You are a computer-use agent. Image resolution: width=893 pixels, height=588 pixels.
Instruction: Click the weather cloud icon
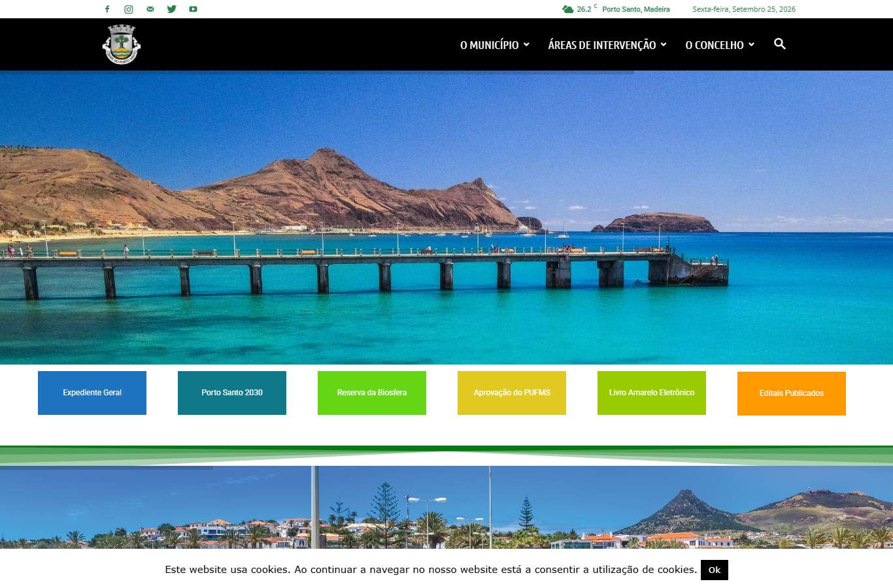point(567,9)
